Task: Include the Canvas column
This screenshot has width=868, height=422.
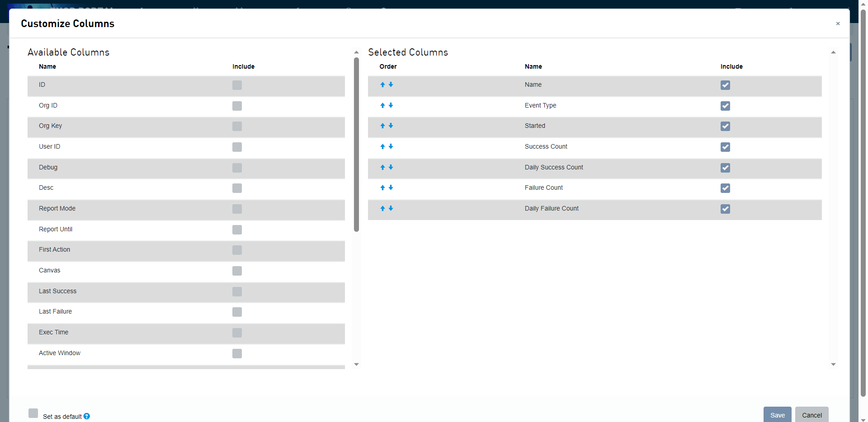Action: (x=237, y=271)
